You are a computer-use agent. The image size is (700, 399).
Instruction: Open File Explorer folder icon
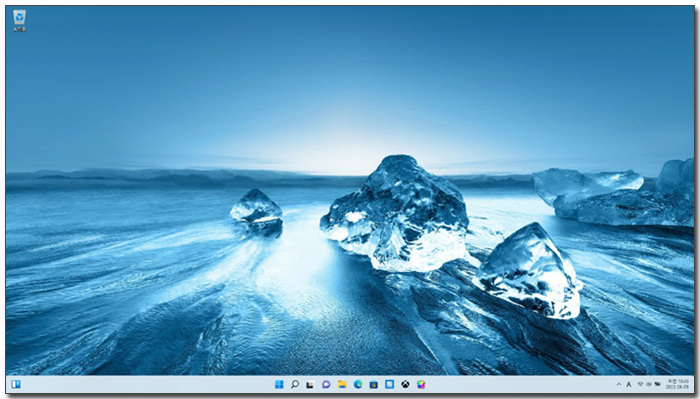tap(342, 384)
